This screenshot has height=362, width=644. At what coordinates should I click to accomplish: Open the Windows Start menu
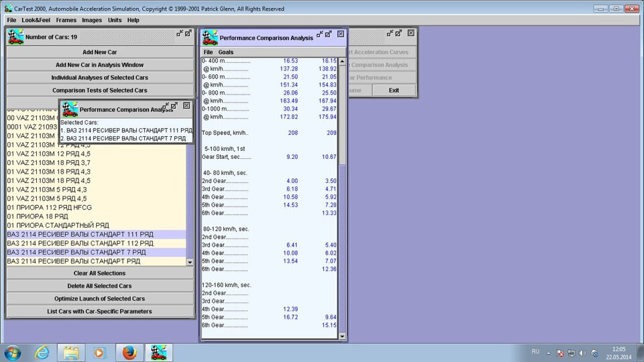tap(13, 353)
